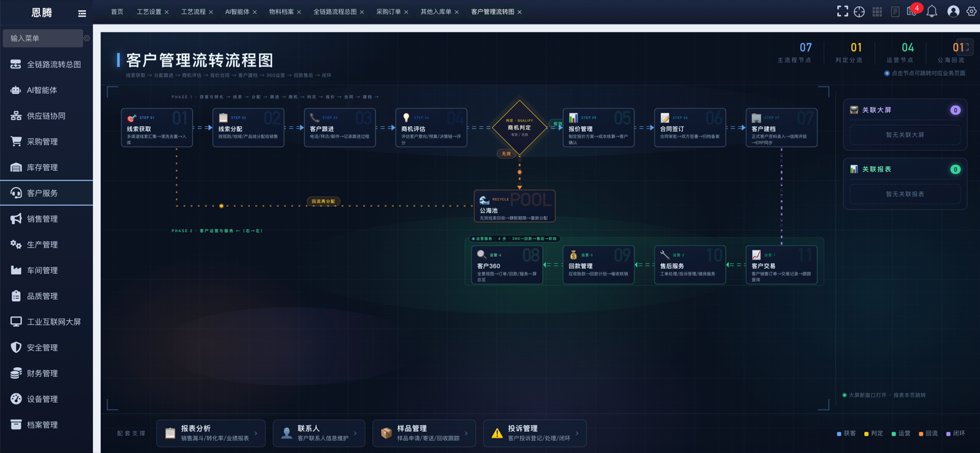The width and height of the screenshot is (980, 453).
Task: Switch to the 首页 tab
Action: click(117, 12)
